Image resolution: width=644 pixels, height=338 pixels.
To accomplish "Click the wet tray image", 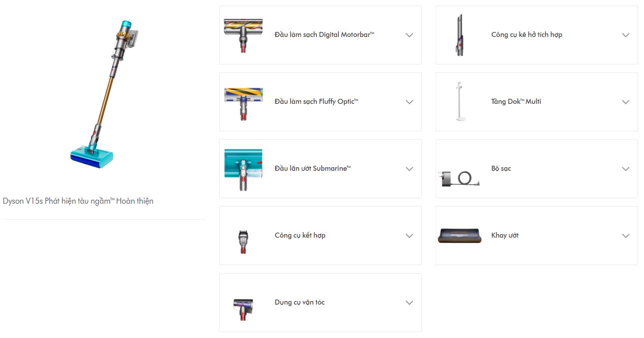I will (x=460, y=236).
